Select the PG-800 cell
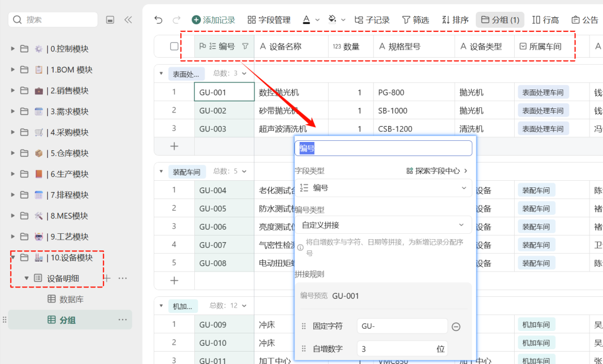The width and height of the screenshot is (603, 364). click(x=414, y=92)
